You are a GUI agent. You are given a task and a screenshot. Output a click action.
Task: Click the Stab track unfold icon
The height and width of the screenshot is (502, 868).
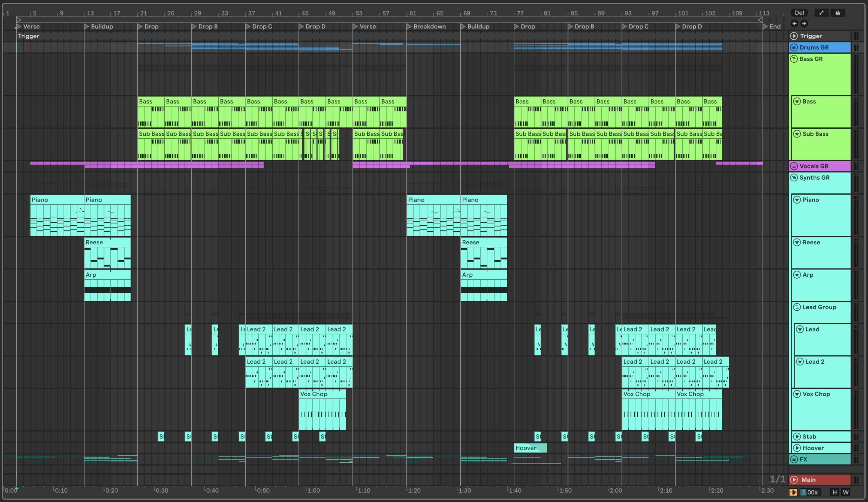click(797, 437)
